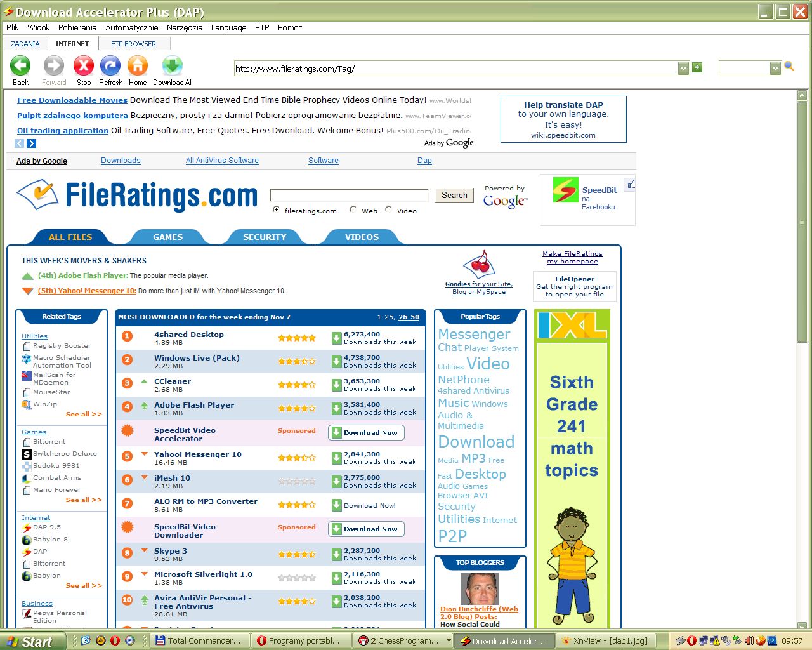Click the download arrow beside 4shared Desktop count

pyautogui.click(x=337, y=338)
